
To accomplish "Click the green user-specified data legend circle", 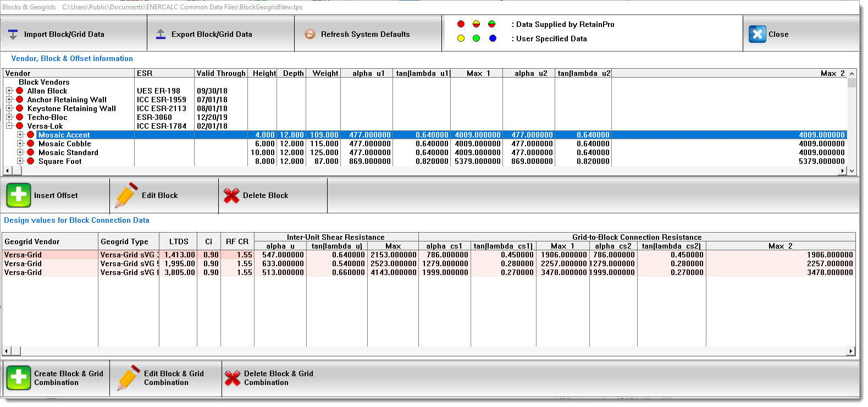I will 476,38.
